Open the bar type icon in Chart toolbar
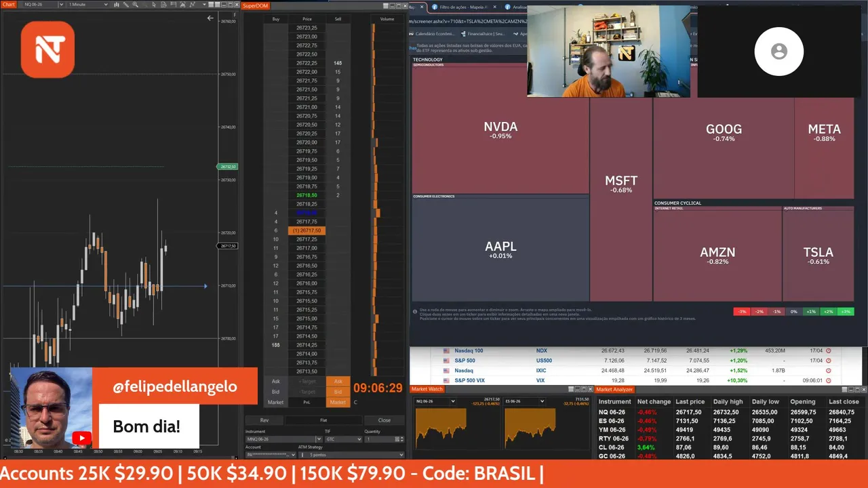 tap(117, 4)
